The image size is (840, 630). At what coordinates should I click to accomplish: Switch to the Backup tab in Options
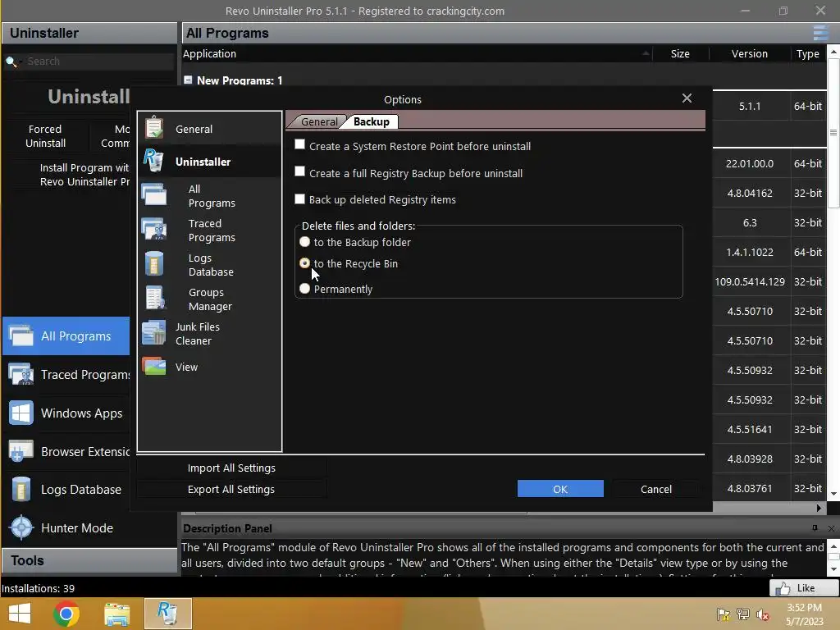pyautogui.click(x=372, y=121)
